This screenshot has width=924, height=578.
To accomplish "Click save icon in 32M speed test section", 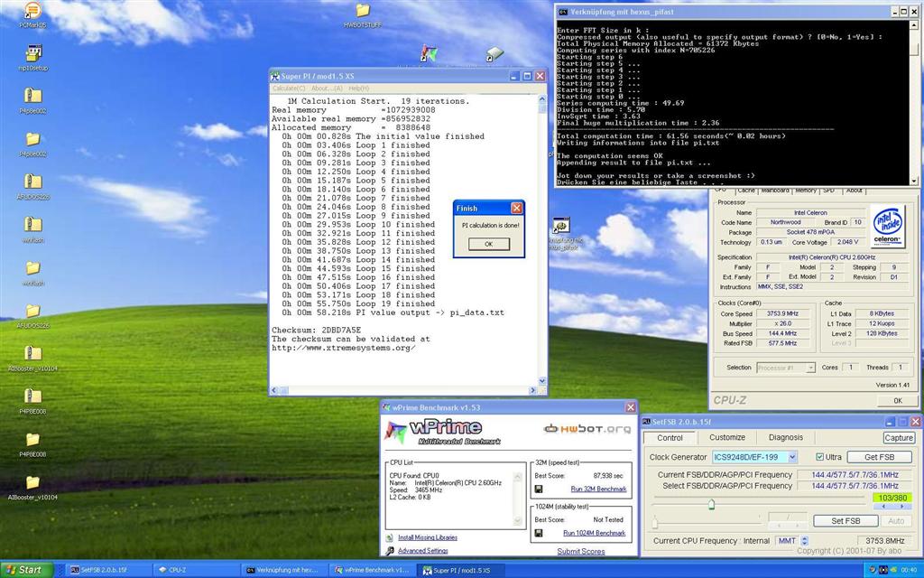I will (539, 489).
